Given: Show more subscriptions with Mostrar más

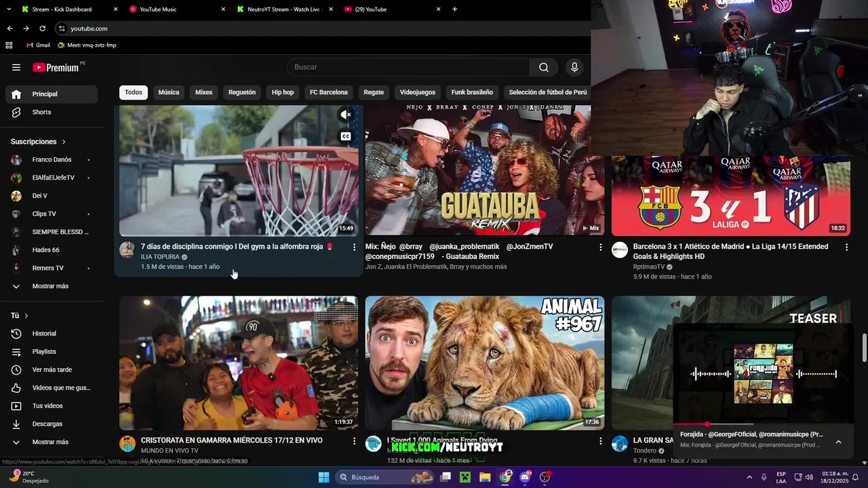Looking at the screenshot, I should (x=52, y=286).
